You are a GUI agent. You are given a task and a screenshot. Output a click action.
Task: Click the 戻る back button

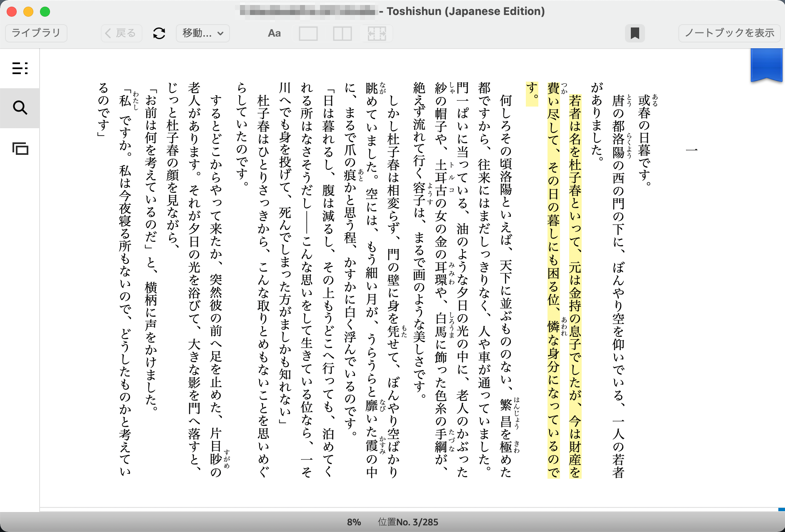tap(121, 33)
